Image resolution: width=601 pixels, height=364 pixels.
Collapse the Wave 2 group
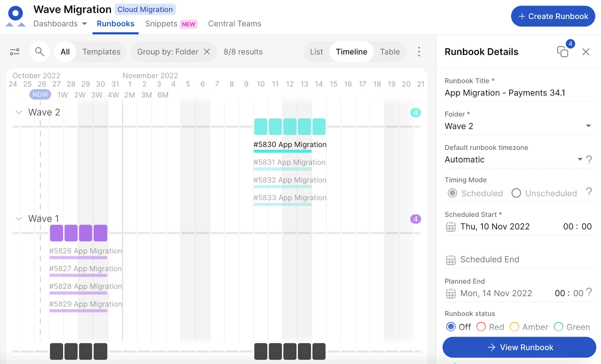18,112
